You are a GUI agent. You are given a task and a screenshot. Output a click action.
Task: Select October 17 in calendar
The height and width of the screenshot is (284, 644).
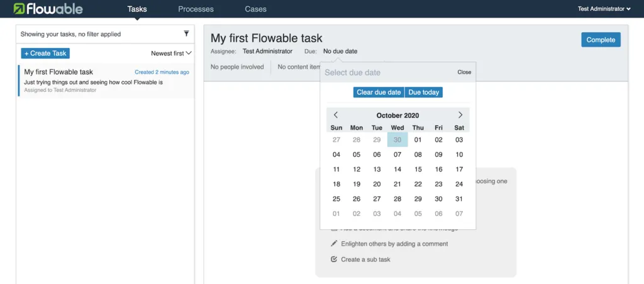coord(459,169)
